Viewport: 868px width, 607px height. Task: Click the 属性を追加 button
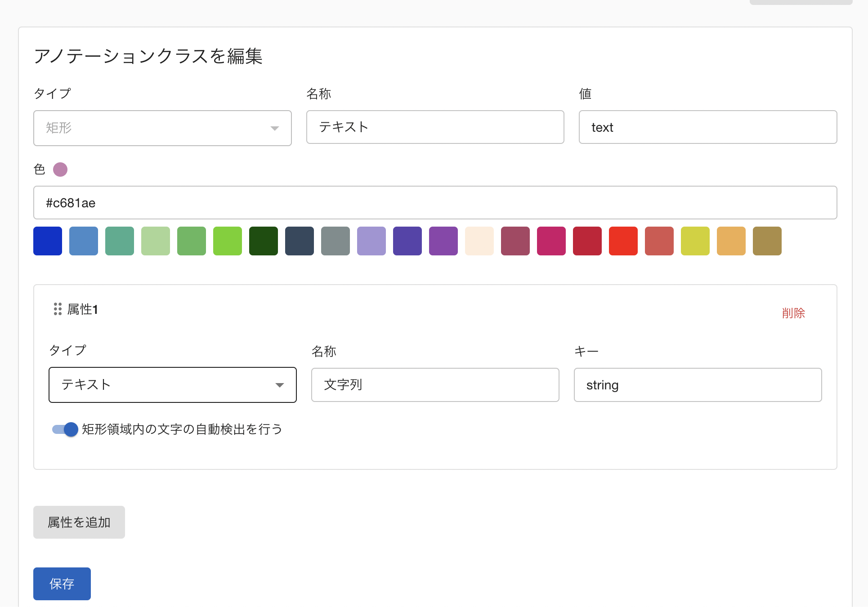pos(79,522)
